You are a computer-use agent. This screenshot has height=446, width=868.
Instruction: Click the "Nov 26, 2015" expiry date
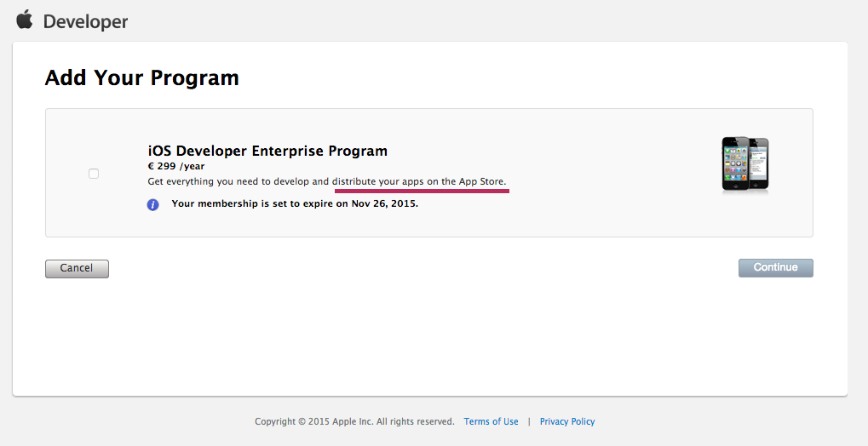coord(383,204)
